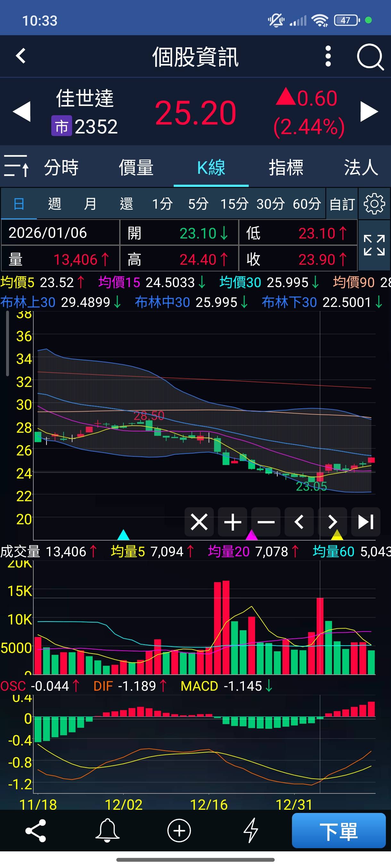Open the 法人 tab
The image size is (391, 868).
361,167
